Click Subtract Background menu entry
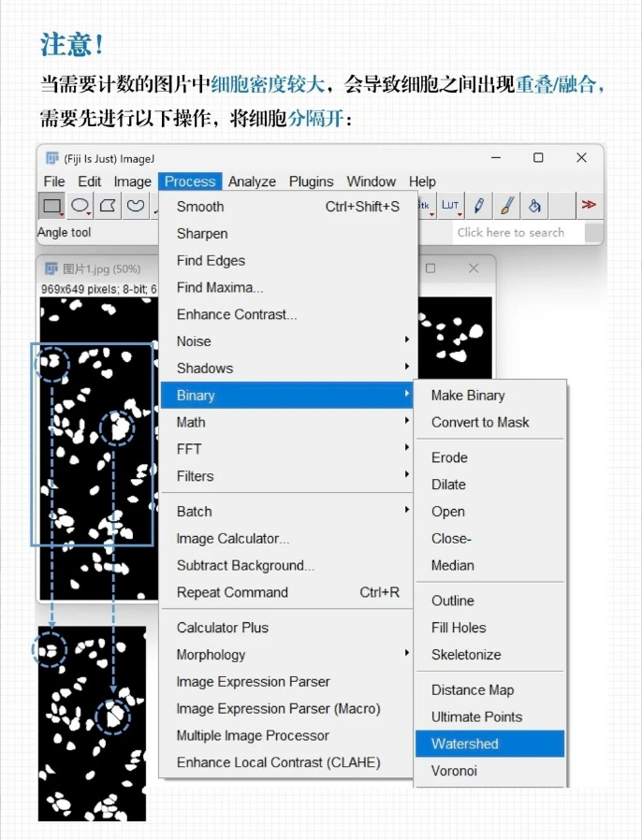 pyautogui.click(x=245, y=565)
